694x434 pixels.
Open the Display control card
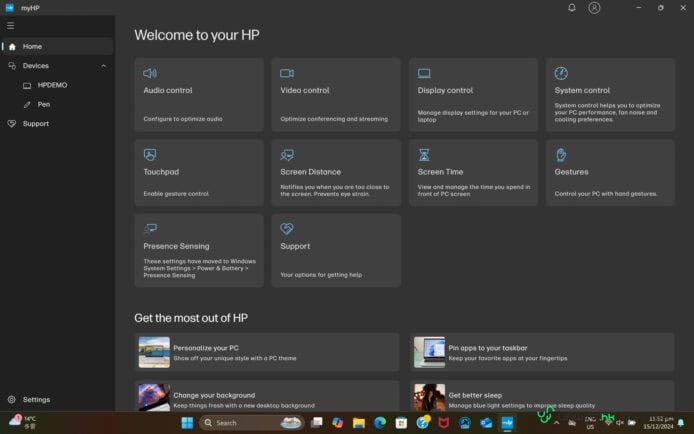(473, 95)
